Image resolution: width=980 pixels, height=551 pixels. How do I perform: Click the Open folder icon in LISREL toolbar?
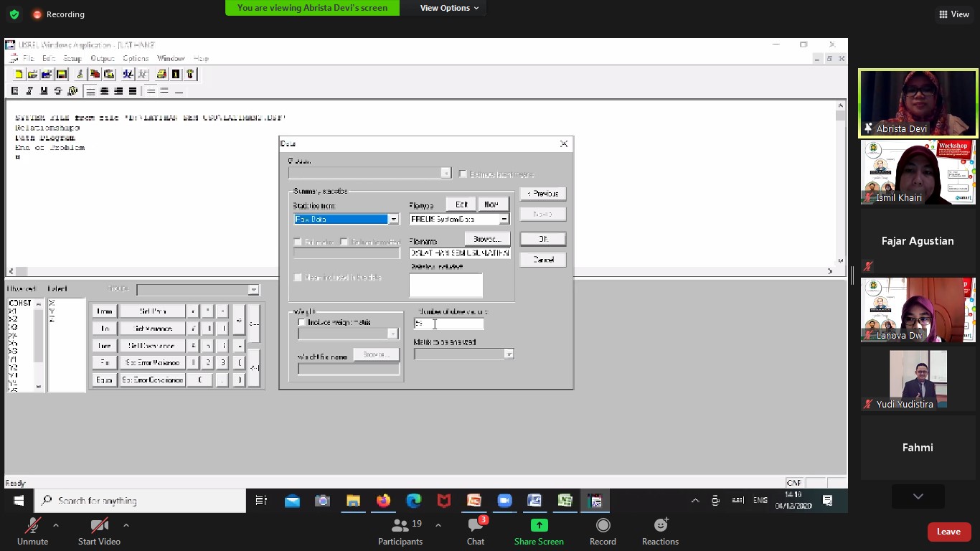click(x=32, y=74)
